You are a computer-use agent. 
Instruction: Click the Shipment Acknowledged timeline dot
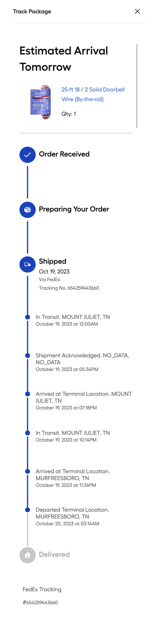click(28, 355)
